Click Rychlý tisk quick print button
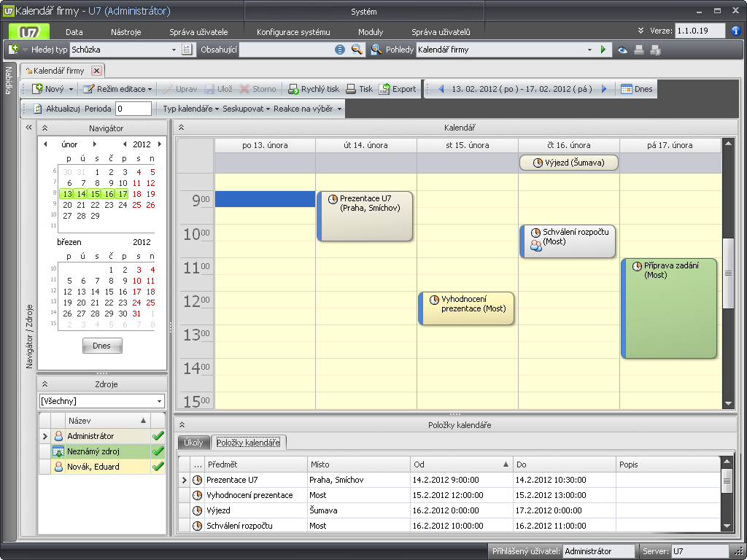The image size is (747, 560). pyautogui.click(x=314, y=89)
